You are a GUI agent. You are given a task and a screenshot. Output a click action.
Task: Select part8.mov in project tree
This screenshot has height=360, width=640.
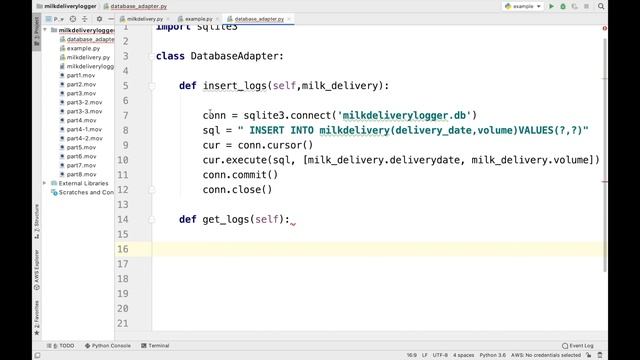[78, 174]
